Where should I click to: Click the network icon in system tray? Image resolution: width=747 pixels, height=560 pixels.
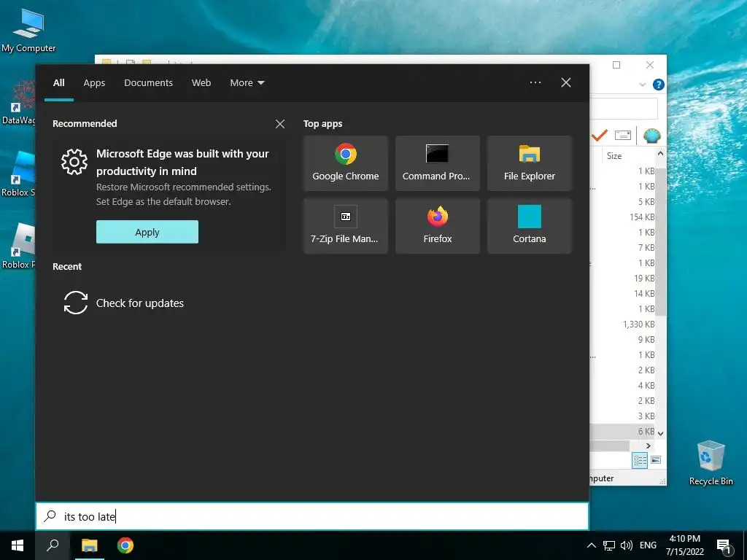pos(609,545)
